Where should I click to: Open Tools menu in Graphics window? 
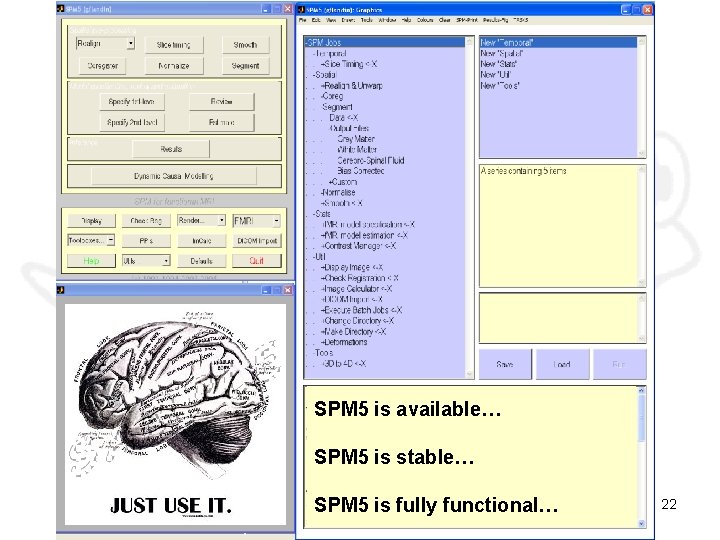[366, 20]
